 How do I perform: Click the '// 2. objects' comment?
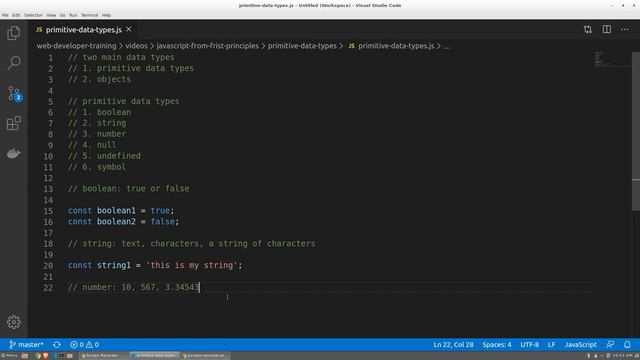[99, 80]
